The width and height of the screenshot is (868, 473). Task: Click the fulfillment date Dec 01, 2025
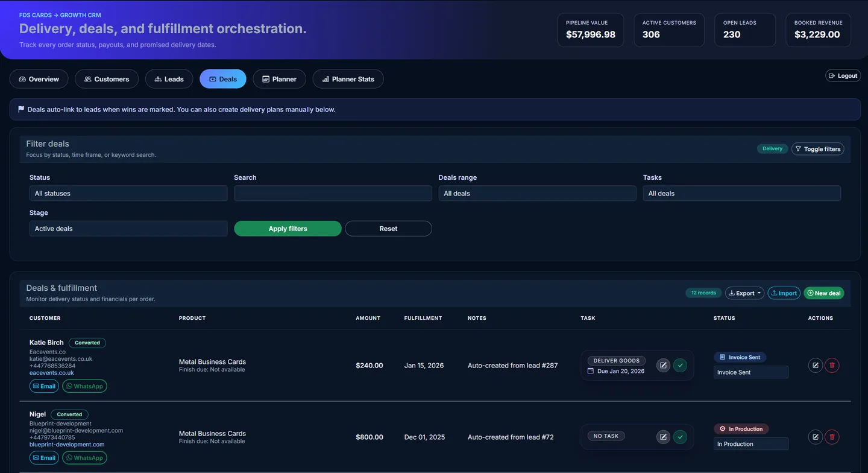[424, 437]
